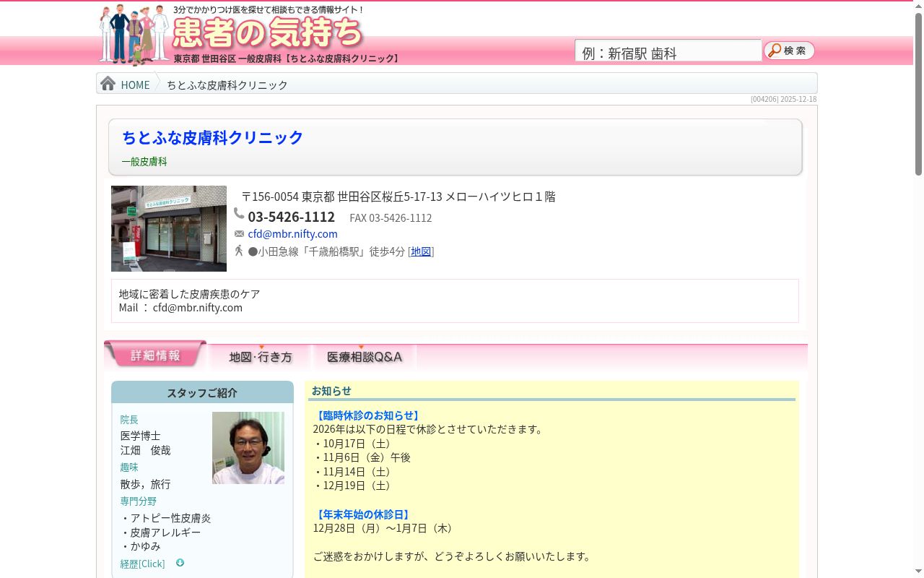This screenshot has width=924, height=578.
Task: Click the doctor's portrait photo
Action: point(248,448)
